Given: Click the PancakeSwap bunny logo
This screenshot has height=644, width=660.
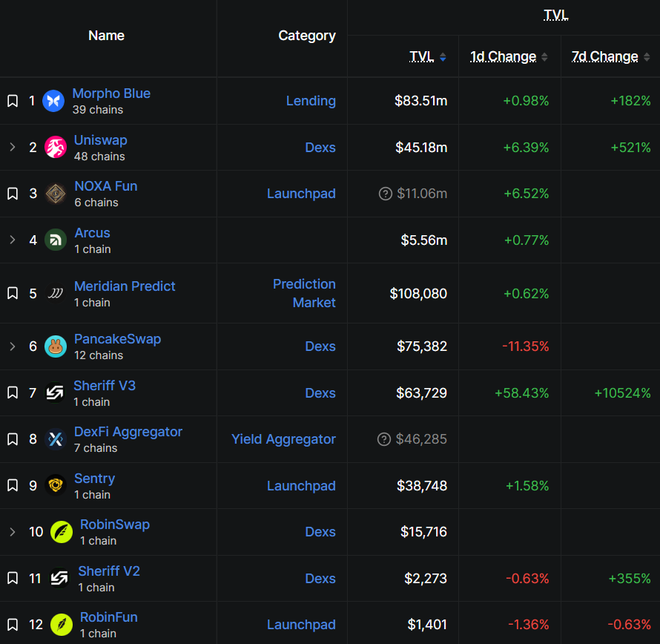Looking at the screenshot, I should 56,346.
